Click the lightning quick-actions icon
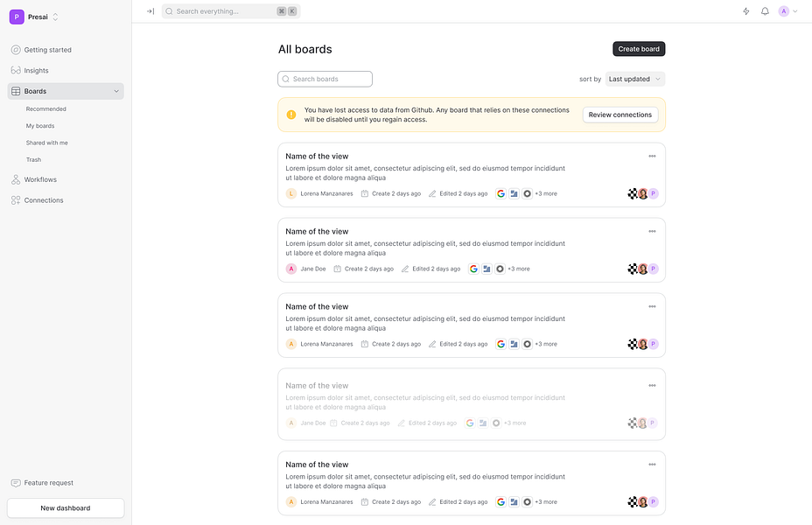Screen dimensions: 812x525 point(745,10)
